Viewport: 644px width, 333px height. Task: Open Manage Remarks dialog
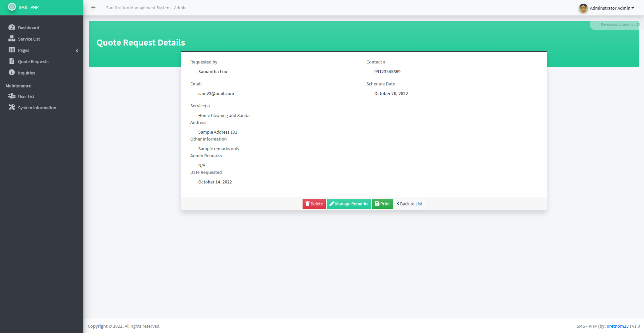(x=349, y=204)
